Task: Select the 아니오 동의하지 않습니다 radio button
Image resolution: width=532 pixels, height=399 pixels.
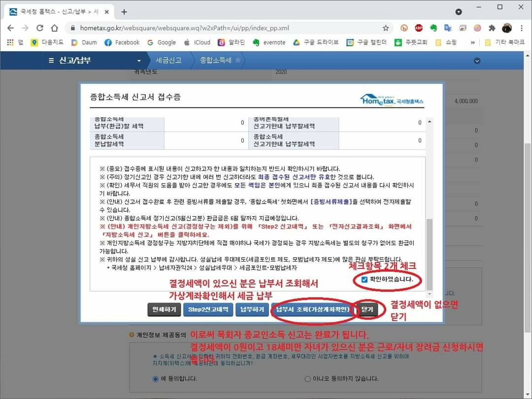Action: 308,379
